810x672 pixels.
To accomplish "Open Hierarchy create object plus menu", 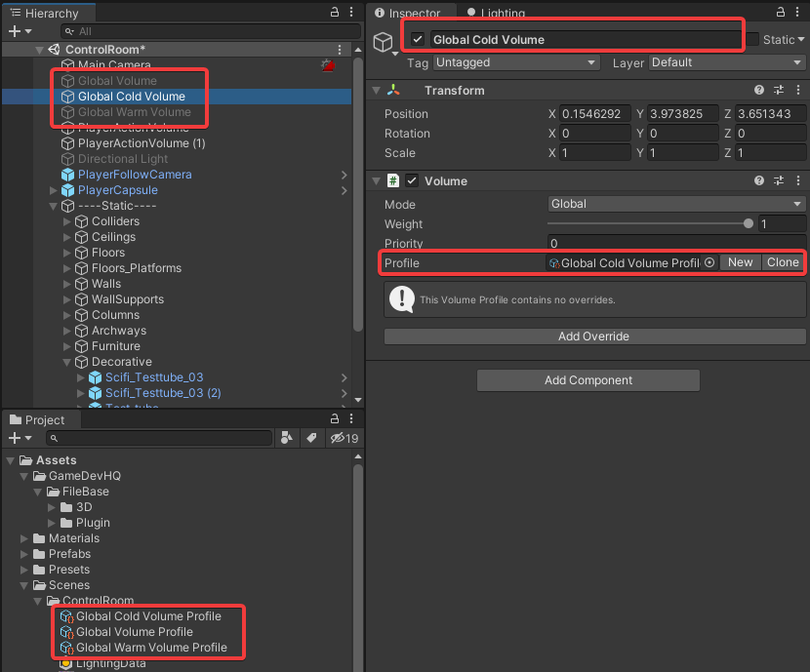I will 20,31.
